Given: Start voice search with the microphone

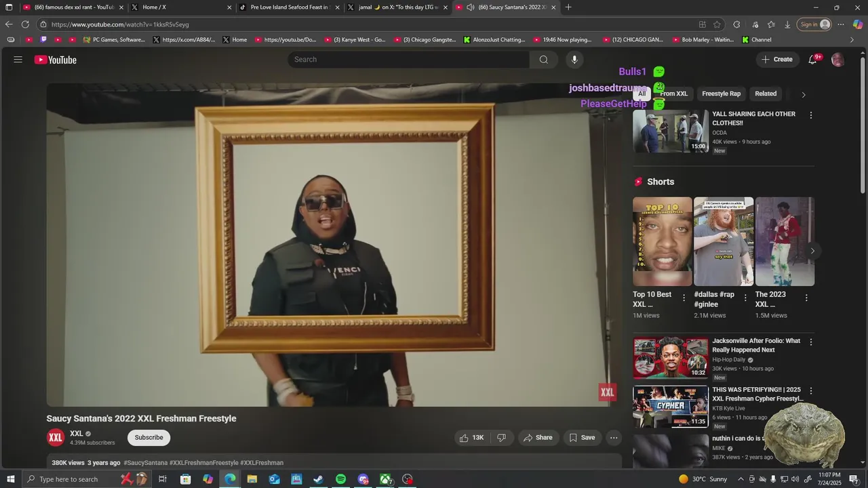Looking at the screenshot, I should pyautogui.click(x=574, y=60).
